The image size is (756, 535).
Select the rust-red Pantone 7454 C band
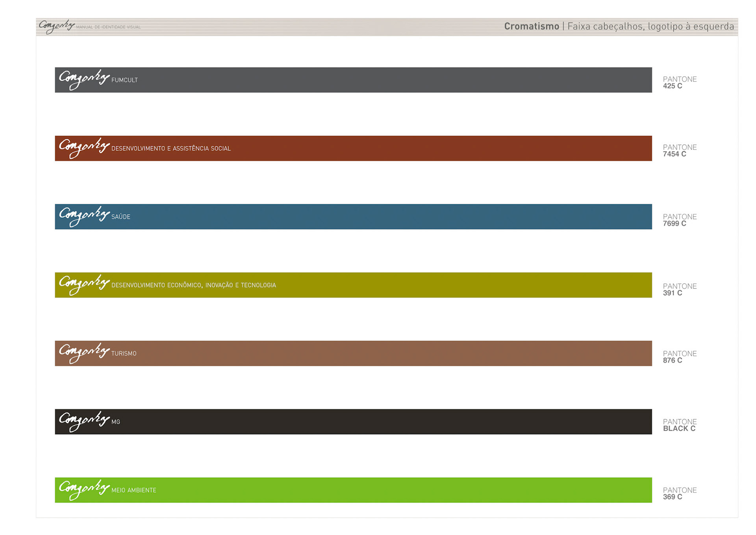(x=353, y=148)
